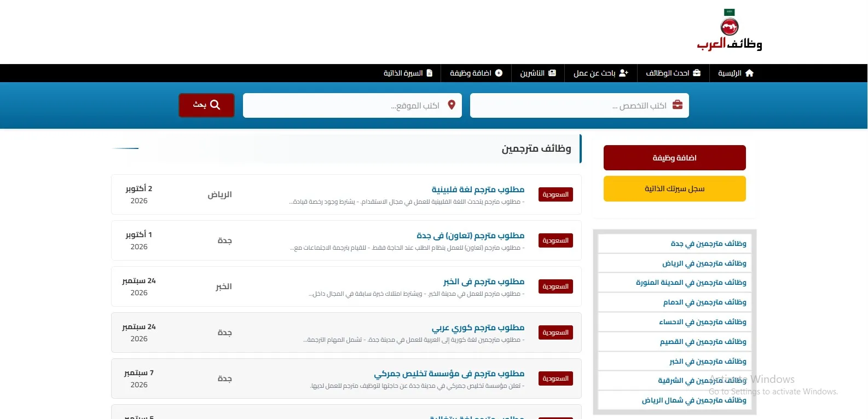Click the briefcase icon beside احدث الوظائف
Viewport: 868px width, 419px height.
click(x=697, y=73)
